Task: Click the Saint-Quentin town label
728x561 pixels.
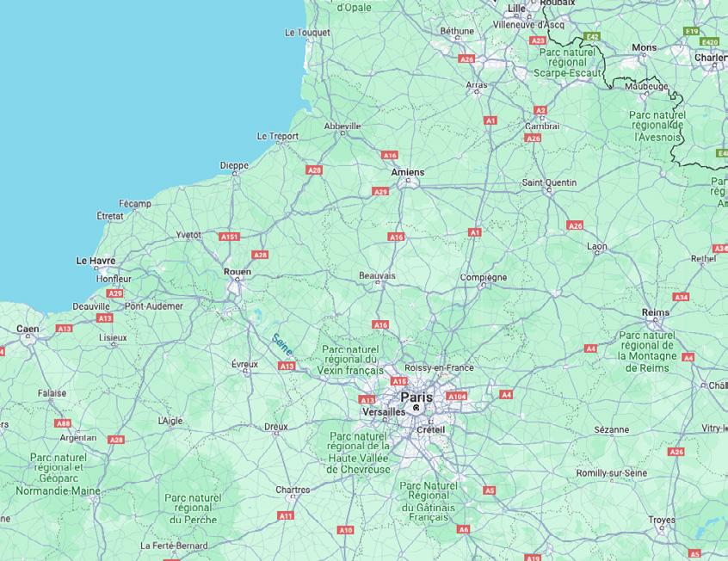Action: click(549, 182)
